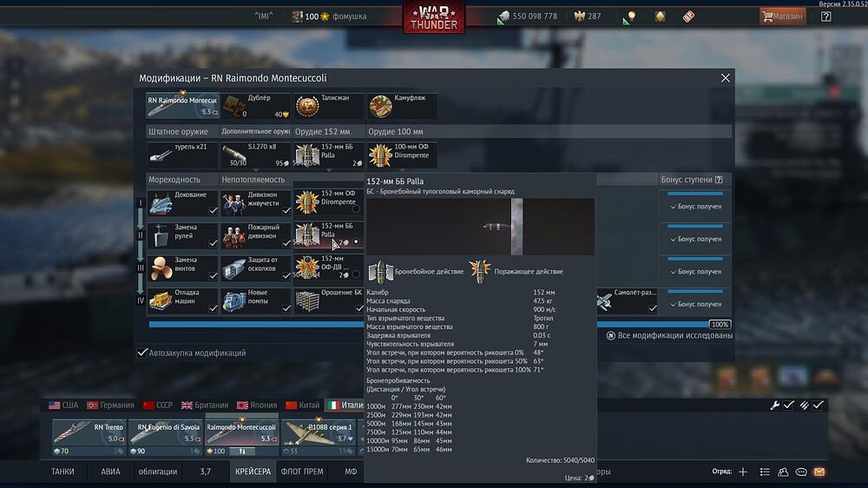Select radio button for 152-мм ББ Palla

coord(356,241)
